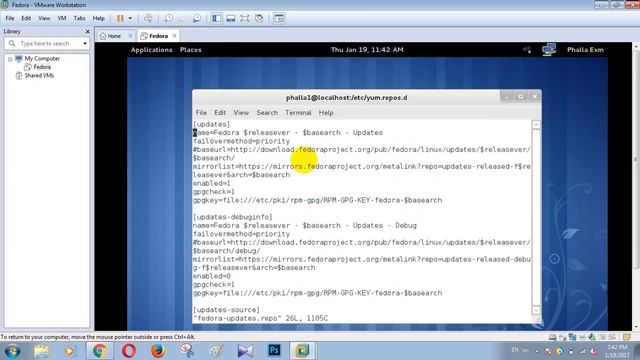Viewport: 640px width, 360px height.
Task: Click the VMware Workstation taskbar button
Action: click(x=302, y=351)
